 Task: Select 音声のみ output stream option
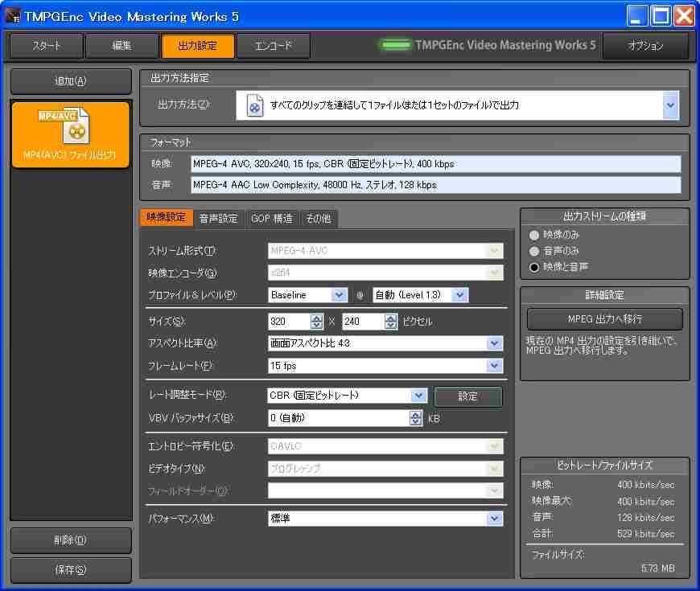(x=533, y=251)
